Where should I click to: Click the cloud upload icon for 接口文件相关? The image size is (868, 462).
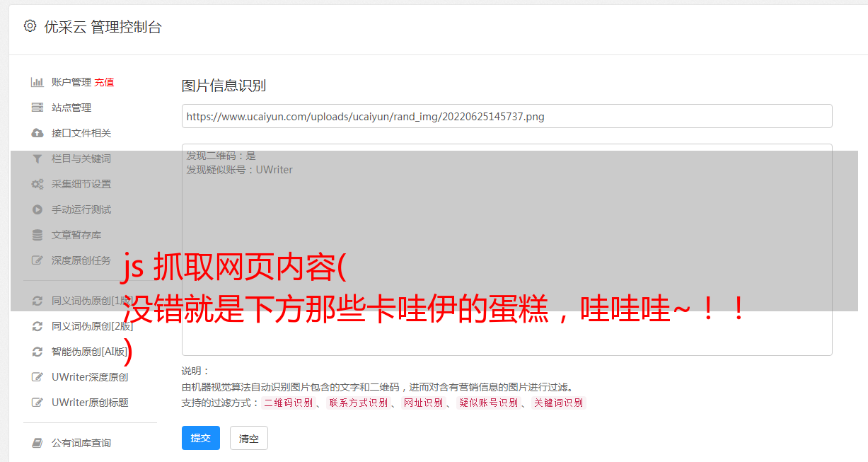(x=37, y=133)
